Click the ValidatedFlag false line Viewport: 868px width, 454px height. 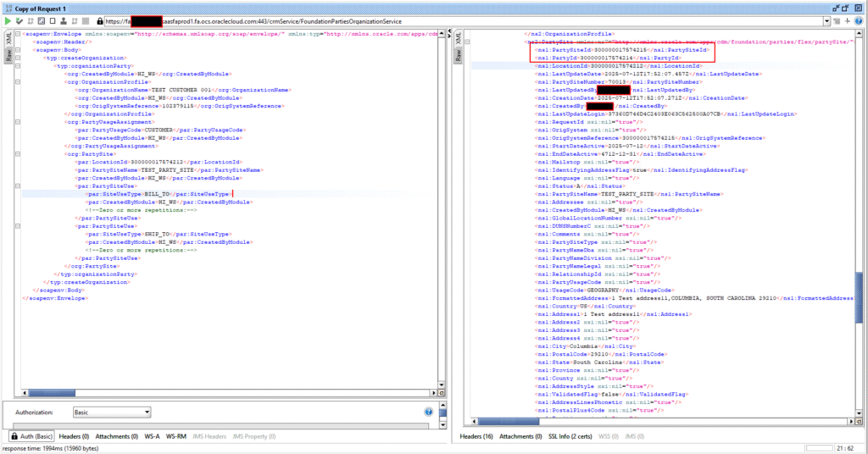pyautogui.click(x=612, y=394)
